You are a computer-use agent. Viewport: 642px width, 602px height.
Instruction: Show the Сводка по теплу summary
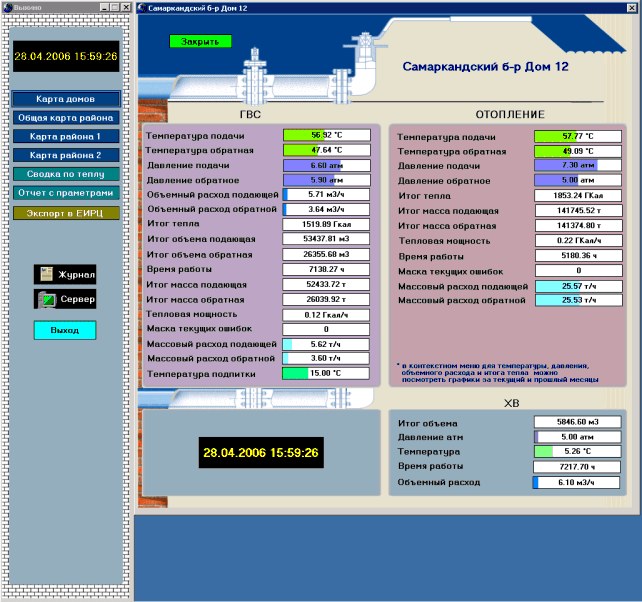(65, 174)
